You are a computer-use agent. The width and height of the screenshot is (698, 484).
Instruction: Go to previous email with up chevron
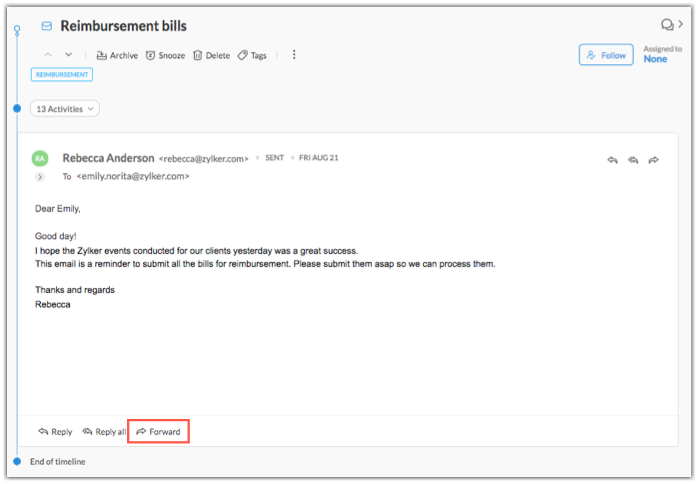[x=48, y=55]
